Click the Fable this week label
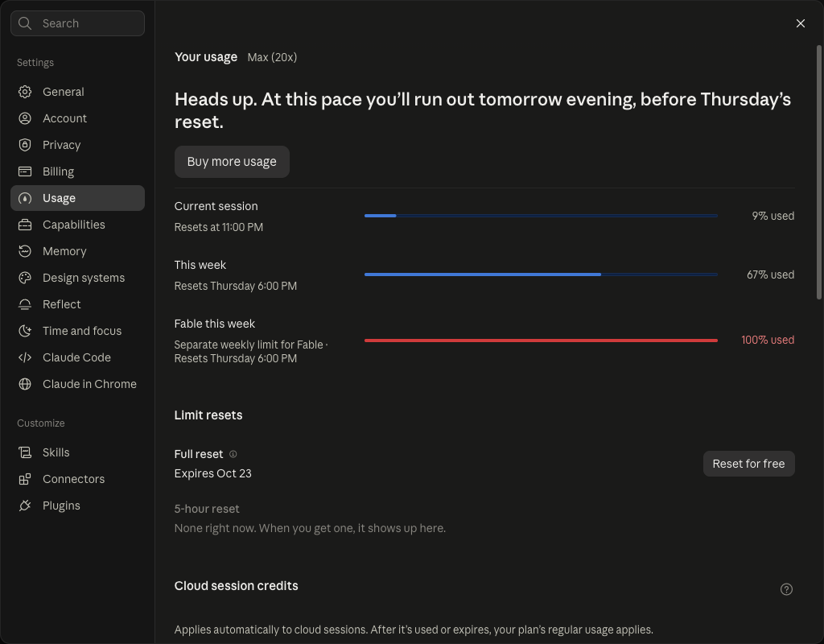This screenshot has height=644, width=824. (214, 324)
